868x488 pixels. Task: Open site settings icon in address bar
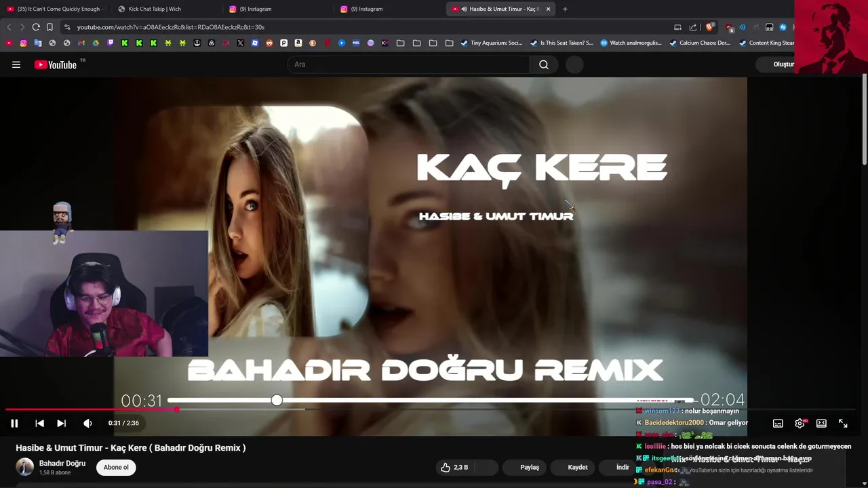(x=66, y=27)
